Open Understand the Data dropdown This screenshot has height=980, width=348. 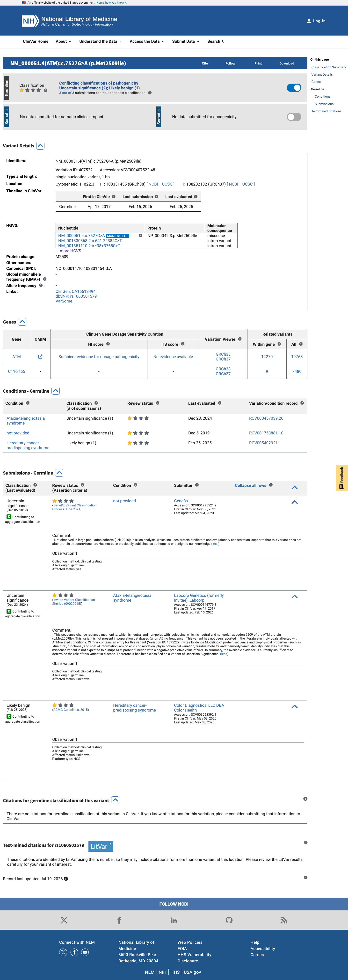[100, 42]
